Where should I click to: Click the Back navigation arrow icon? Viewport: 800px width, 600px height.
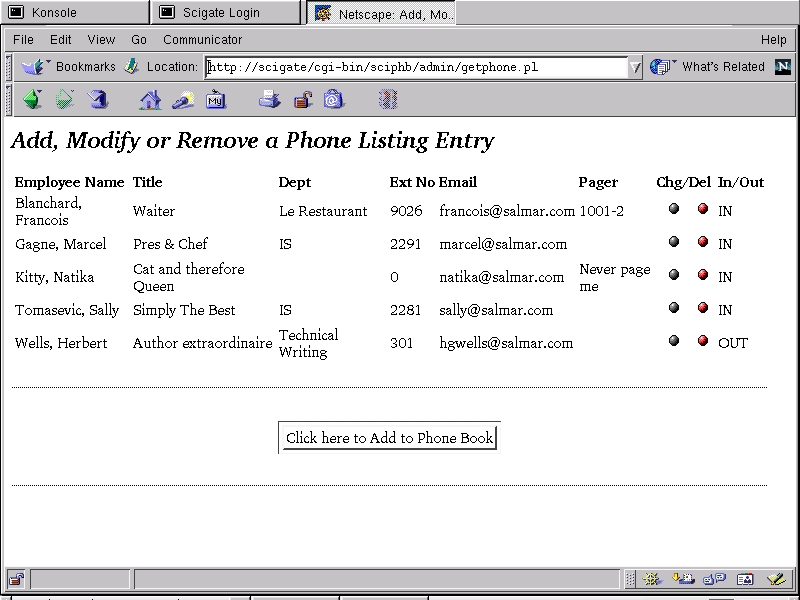pos(32,100)
